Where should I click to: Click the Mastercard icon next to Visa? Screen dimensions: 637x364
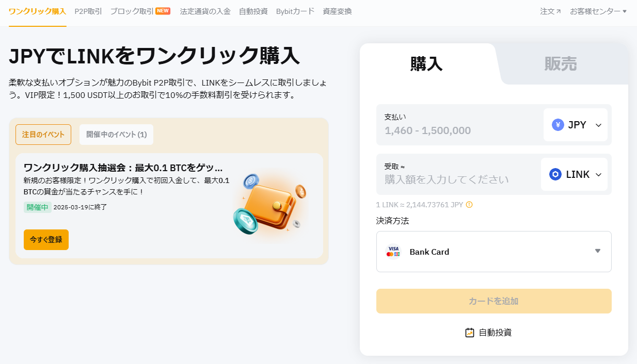pos(390,254)
